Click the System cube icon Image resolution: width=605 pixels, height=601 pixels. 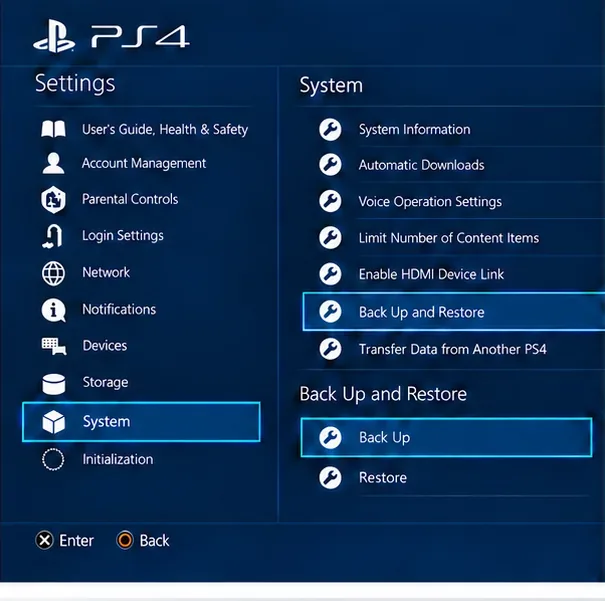pos(54,422)
